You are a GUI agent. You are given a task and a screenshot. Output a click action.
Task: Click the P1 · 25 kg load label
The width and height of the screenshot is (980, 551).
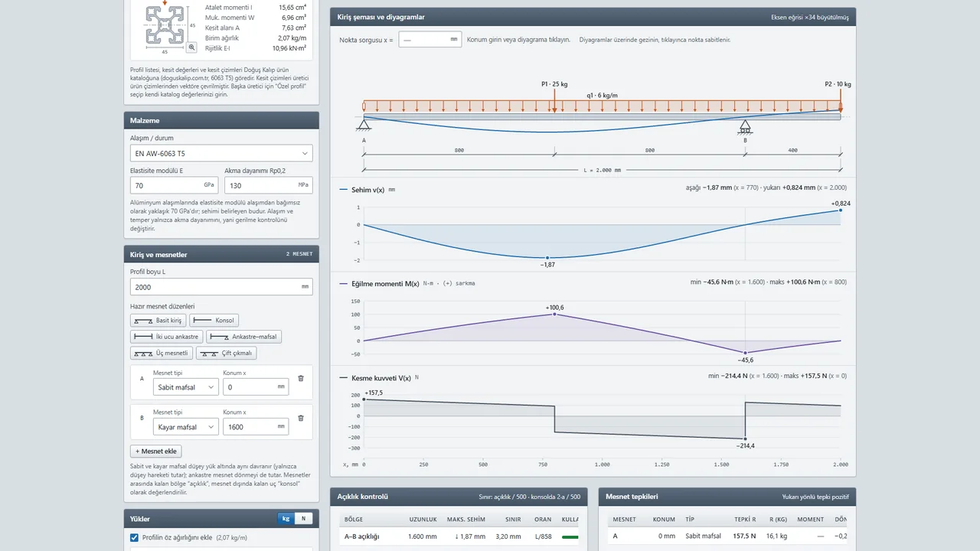click(x=554, y=84)
